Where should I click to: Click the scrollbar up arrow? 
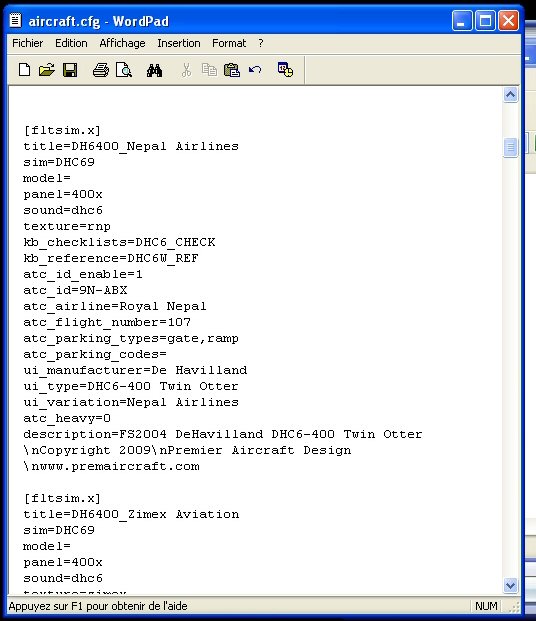(510, 95)
